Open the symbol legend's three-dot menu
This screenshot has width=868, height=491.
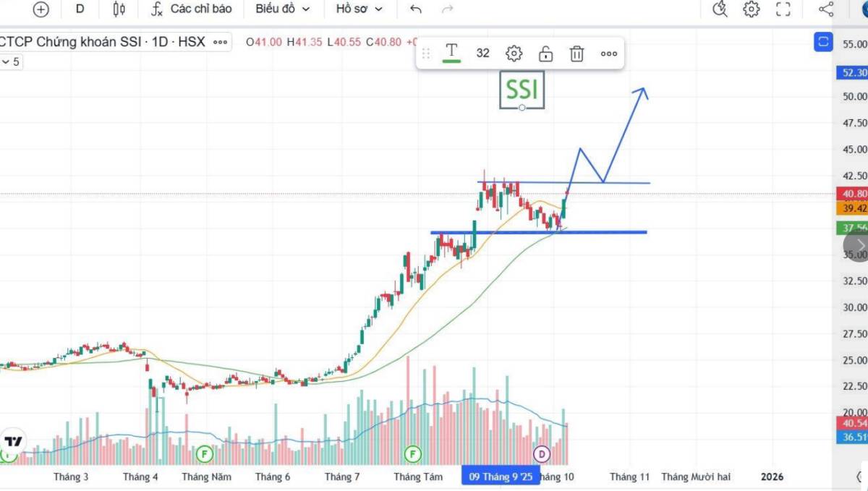click(221, 43)
